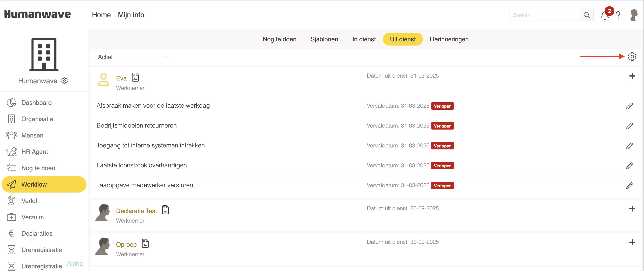This screenshot has height=271, width=644.
Task: Add task for Declaratie Test plus icon
Action: [x=632, y=209]
